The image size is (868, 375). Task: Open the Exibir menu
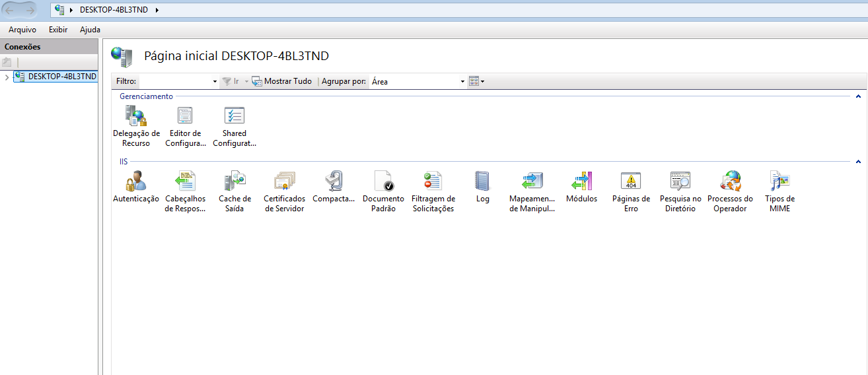coord(58,30)
